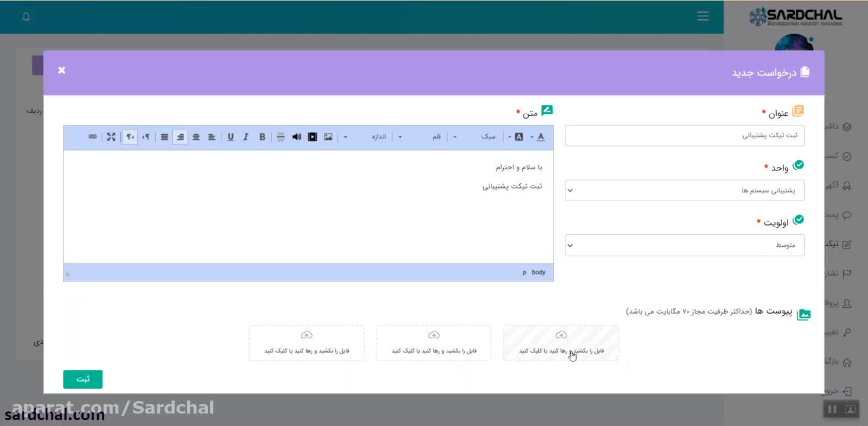Viewport: 868px width, 426px height.
Task: Insert a horizontal line in the editor
Action: [281, 137]
